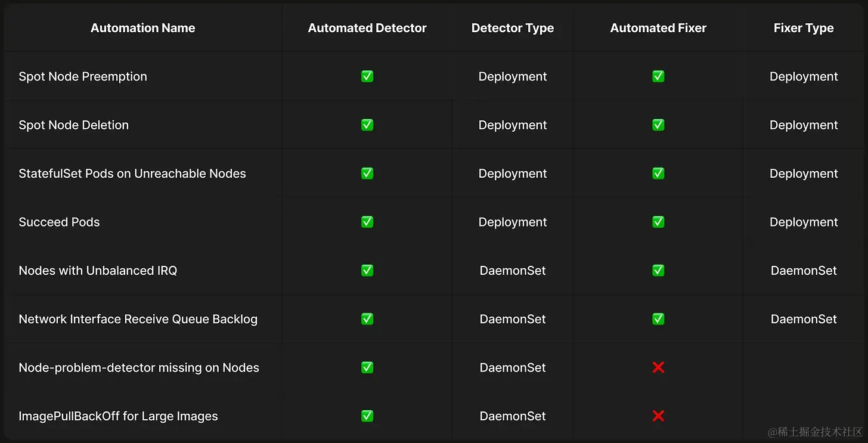This screenshot has height=443, width=868.
Task: Click Fixer Type cell for Network Interface Receive Queue Backlog
Action: pyautogui.click(x=804, y=319)
